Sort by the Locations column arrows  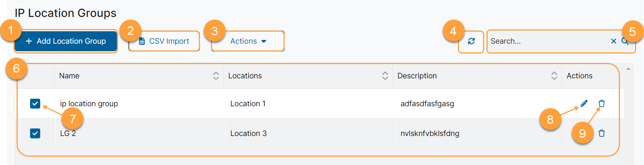click(x=385, y=76)
